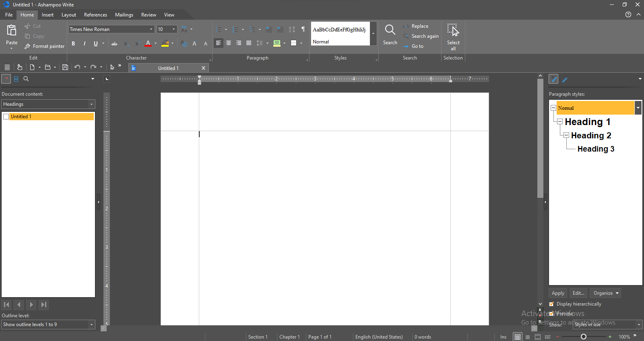The image size is (644, 341).
Task: Click the italic formatting icon
Action: 85,43
